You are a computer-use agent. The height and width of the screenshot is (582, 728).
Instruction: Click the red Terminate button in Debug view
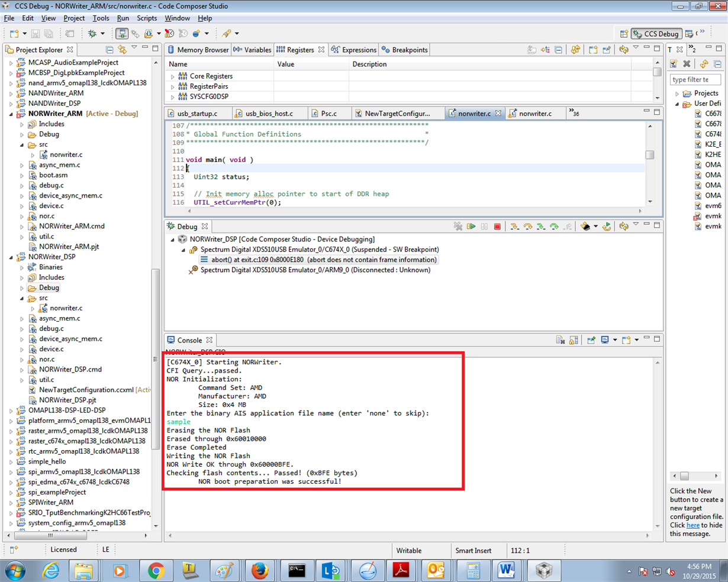(x=497, y=227)
